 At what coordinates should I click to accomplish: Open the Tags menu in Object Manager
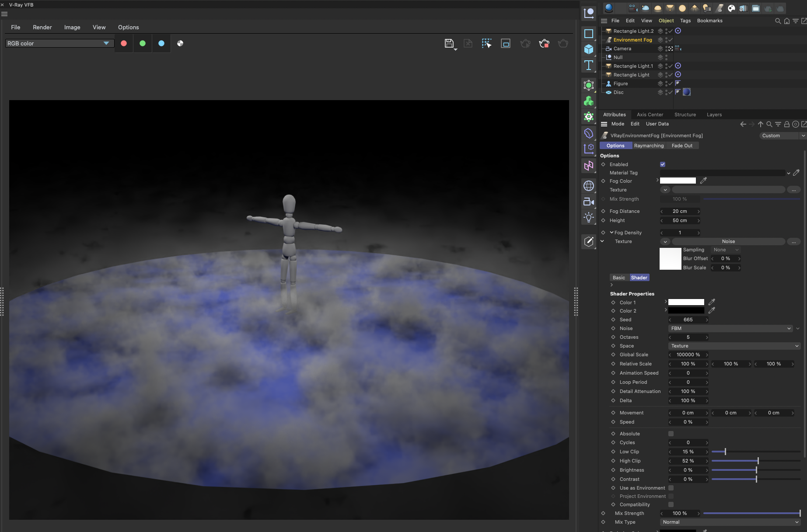pos(685,21)
